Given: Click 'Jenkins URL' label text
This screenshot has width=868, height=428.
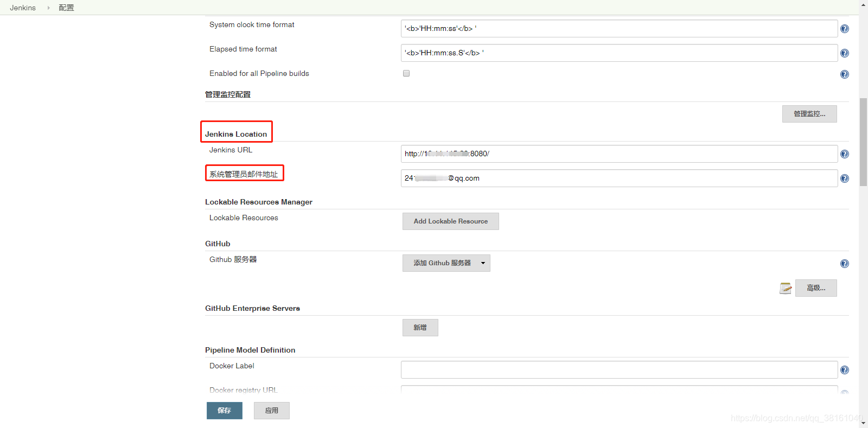Looking at the screenshot, I should pyautogui.click(x=231, y=150).
